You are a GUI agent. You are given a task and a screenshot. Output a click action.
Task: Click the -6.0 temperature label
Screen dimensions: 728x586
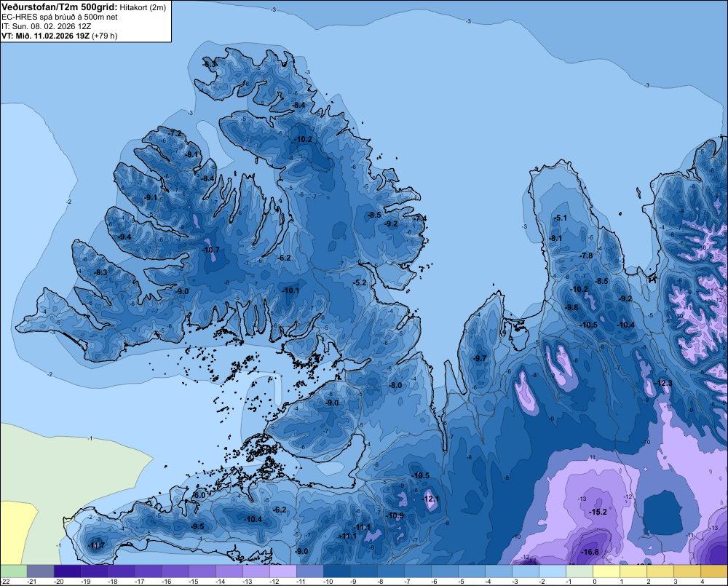(x=199, y=496)
